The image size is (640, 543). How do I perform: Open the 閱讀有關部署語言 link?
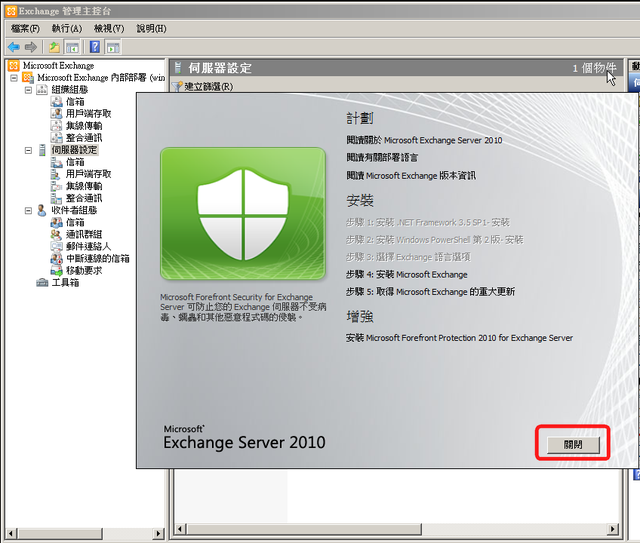(x=382, y=158)
